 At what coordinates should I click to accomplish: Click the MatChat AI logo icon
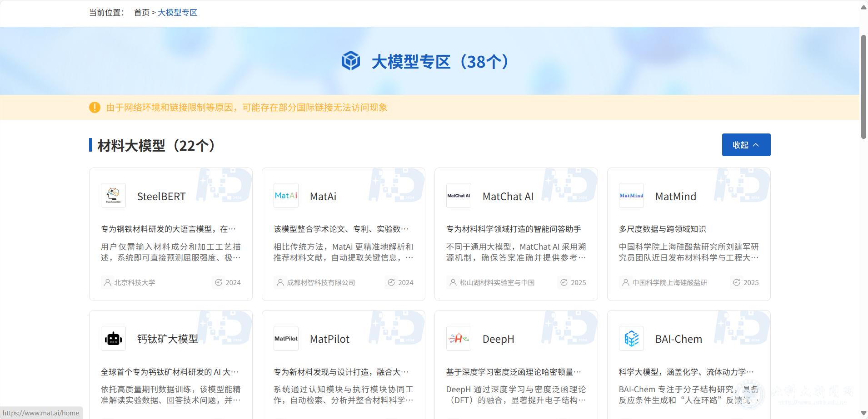pos(459,196)
